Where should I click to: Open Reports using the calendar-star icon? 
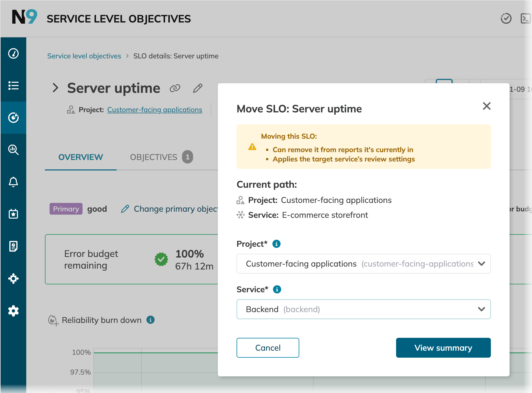pyautogui.click(x=13, y=214)
